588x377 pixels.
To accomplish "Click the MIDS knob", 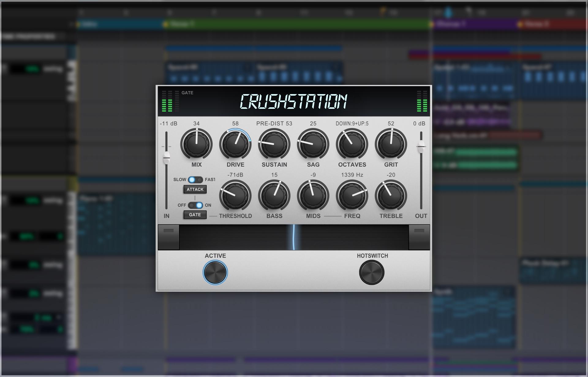I will coord(313,196).
